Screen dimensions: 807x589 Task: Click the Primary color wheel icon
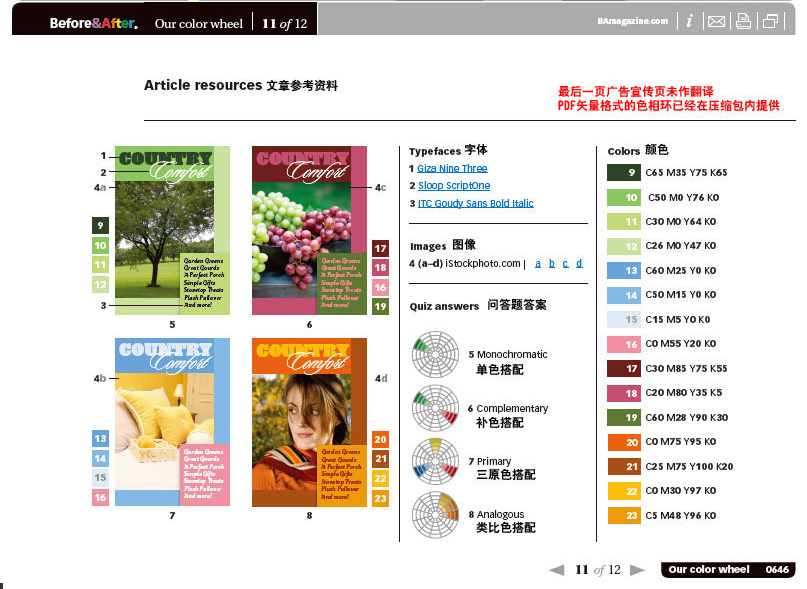[x=434, y=461]
